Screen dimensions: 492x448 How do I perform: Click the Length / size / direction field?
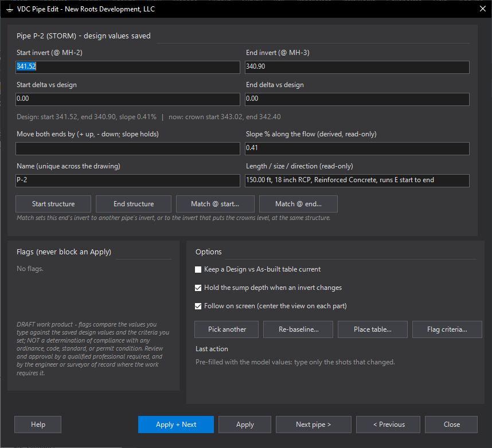pos(357,180)
